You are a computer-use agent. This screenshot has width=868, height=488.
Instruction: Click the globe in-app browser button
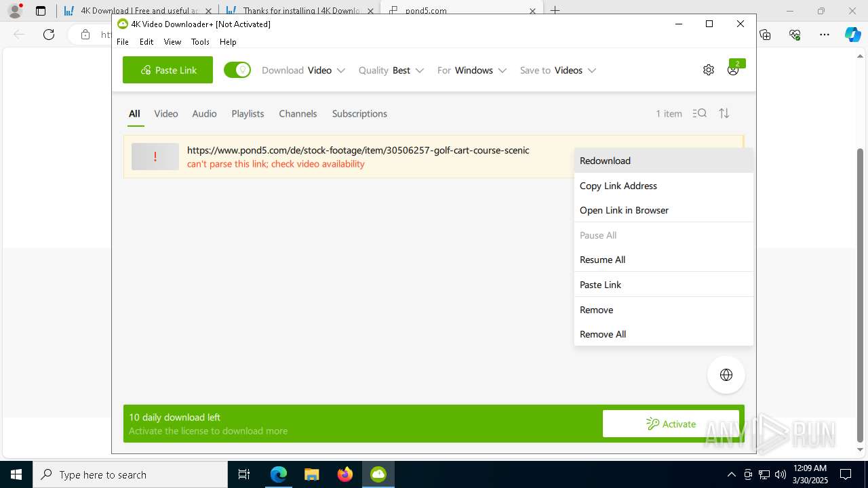click(x=726, y=375)
